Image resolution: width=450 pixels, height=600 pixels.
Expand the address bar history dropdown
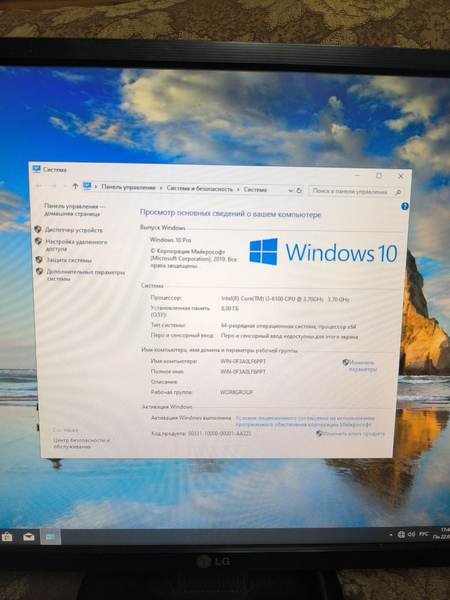(x=290, y=190)
